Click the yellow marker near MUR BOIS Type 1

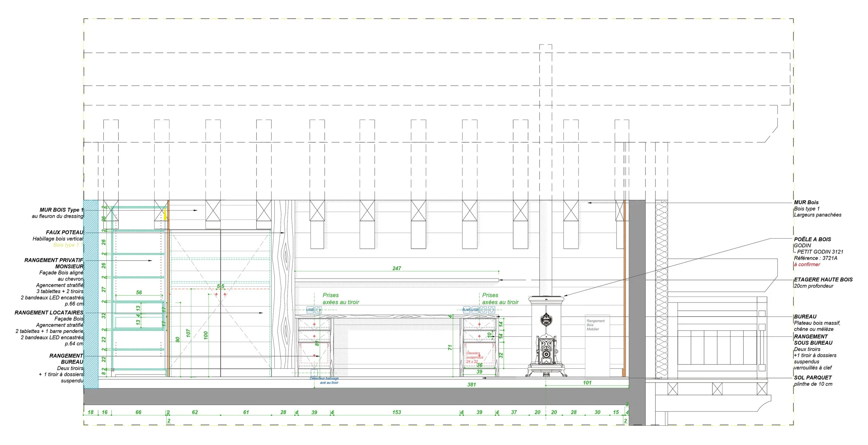click(x=166, y=214)
